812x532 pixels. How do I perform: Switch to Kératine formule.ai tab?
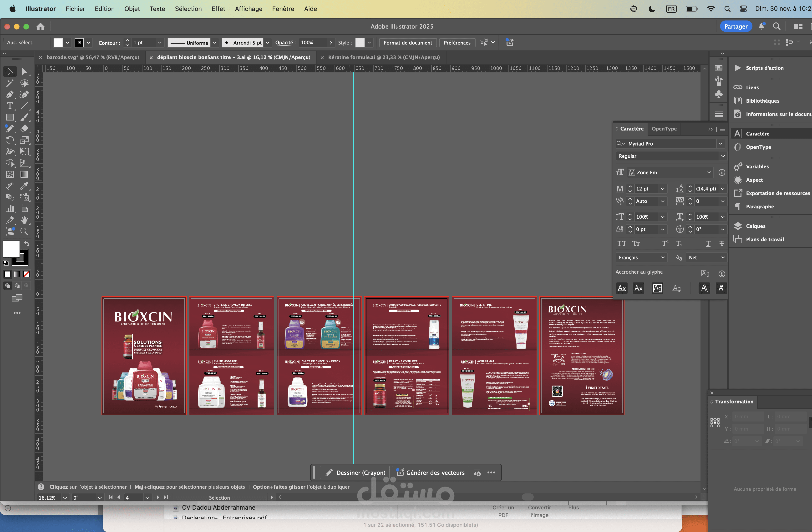pos(383,57)
